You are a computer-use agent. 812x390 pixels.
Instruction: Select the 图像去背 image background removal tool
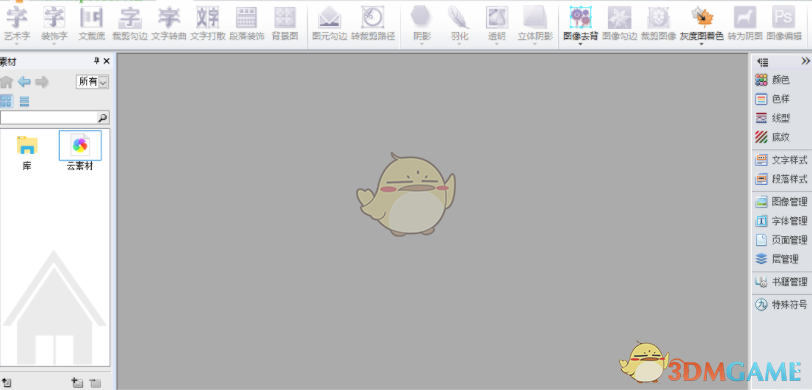[580, 23]
